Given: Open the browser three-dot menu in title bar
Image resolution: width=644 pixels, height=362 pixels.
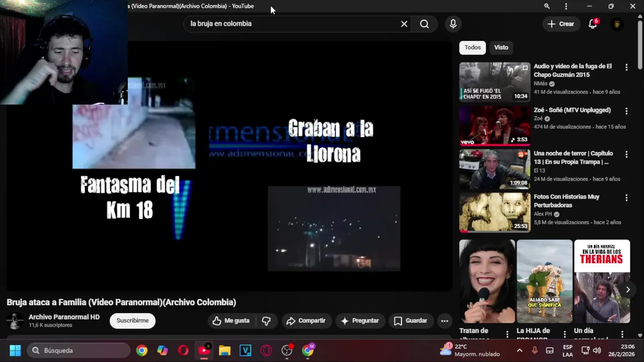Looking at the screenshot, I should (566, 6).
